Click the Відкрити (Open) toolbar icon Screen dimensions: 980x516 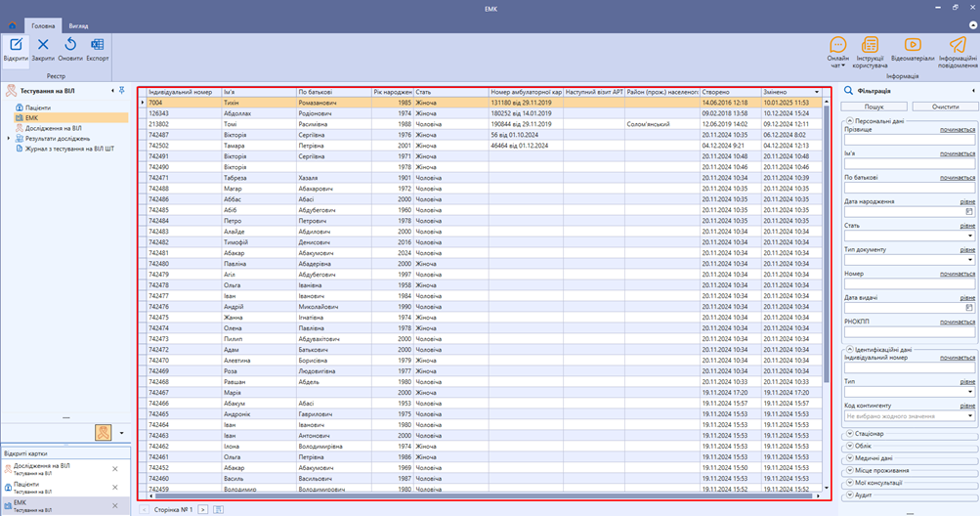tap(16, 45)
